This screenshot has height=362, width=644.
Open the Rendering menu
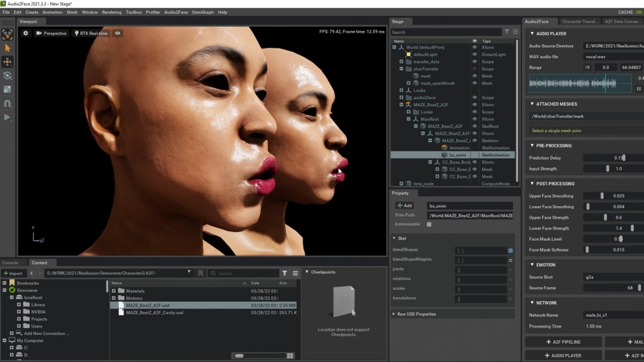tap(112, 13)
